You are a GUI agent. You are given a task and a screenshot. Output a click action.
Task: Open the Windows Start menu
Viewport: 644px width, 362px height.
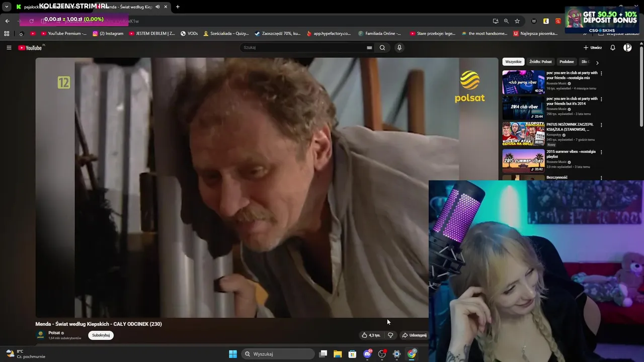click(x=232, y=354)
